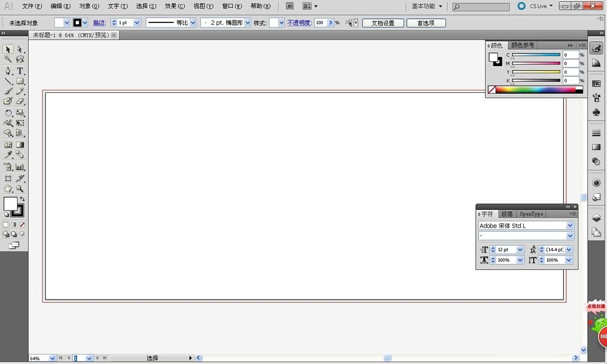Open the graphic style dropdown
Image resolution: width=607 pixels, height=364 pixels.
pos(282,23)
